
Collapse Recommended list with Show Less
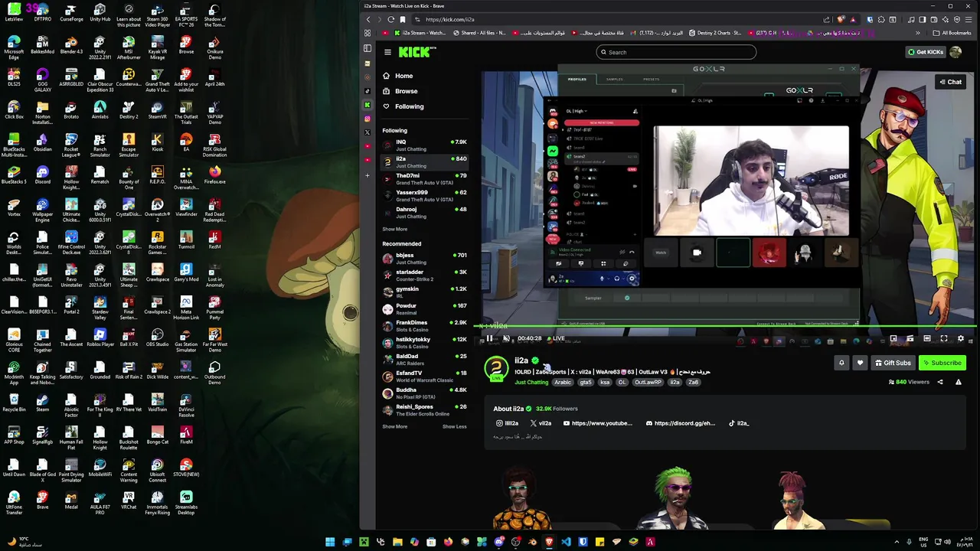[x=455, y=426]
